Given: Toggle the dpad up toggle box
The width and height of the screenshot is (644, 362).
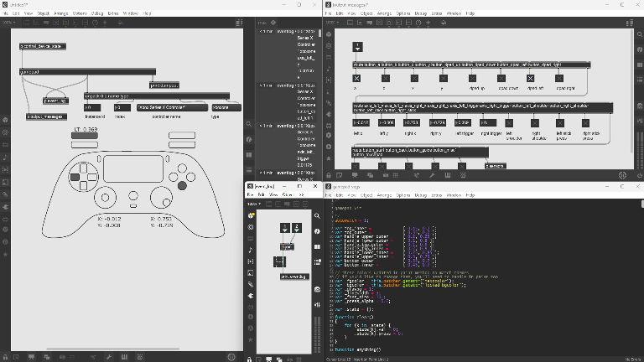Looking at the screenshot, I should tap(472, 79).
